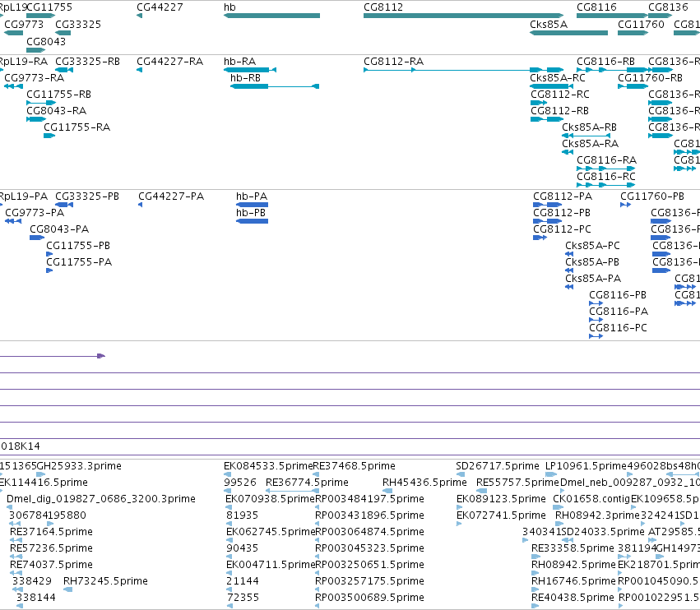Click the CG33325 gene label
Screen dimensions: 700x610
coord(78,24)
